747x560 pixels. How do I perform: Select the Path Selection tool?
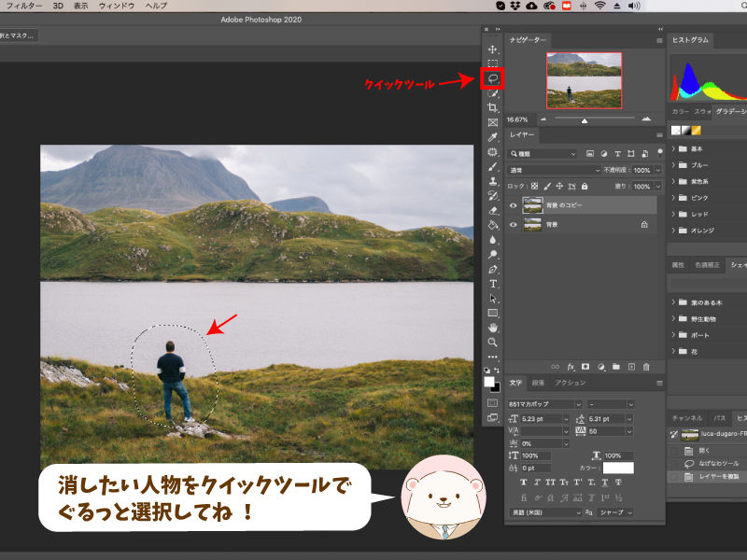tap(493, 299)
